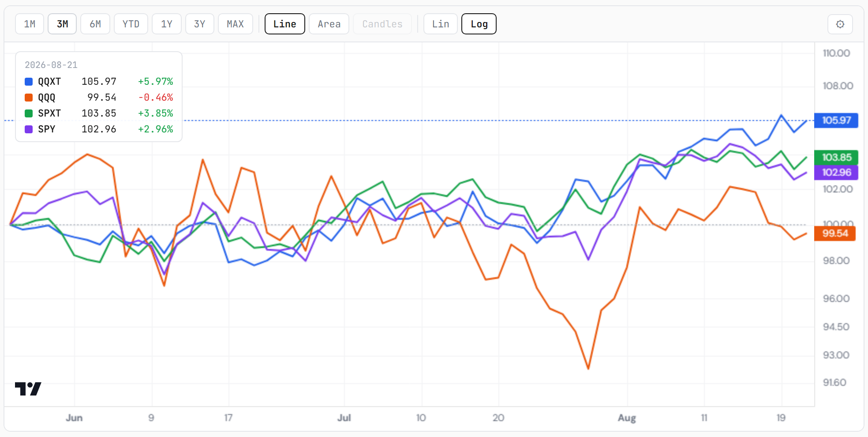This screenshot has width=868, height=437.
Task: Click the 108.00 price axis label
Action: 838,86
